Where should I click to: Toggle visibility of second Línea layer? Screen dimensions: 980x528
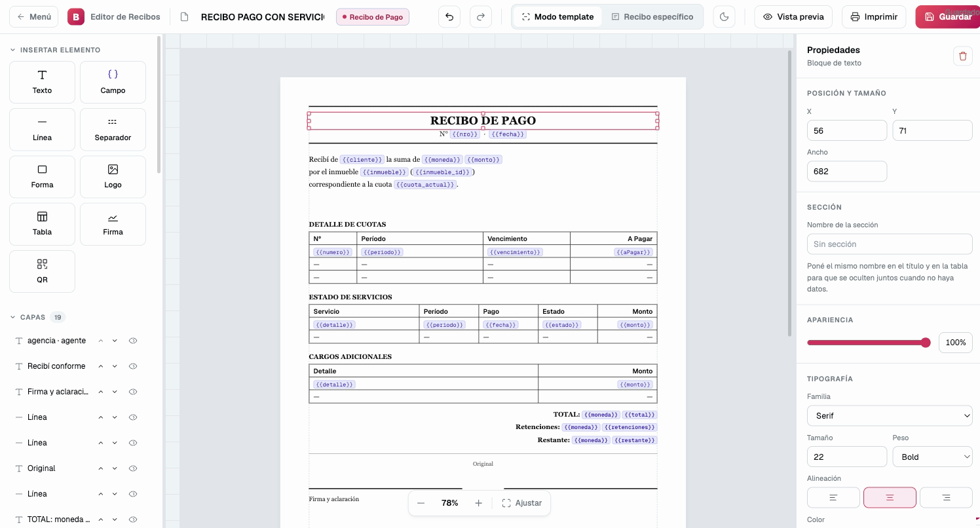point(133,443)
